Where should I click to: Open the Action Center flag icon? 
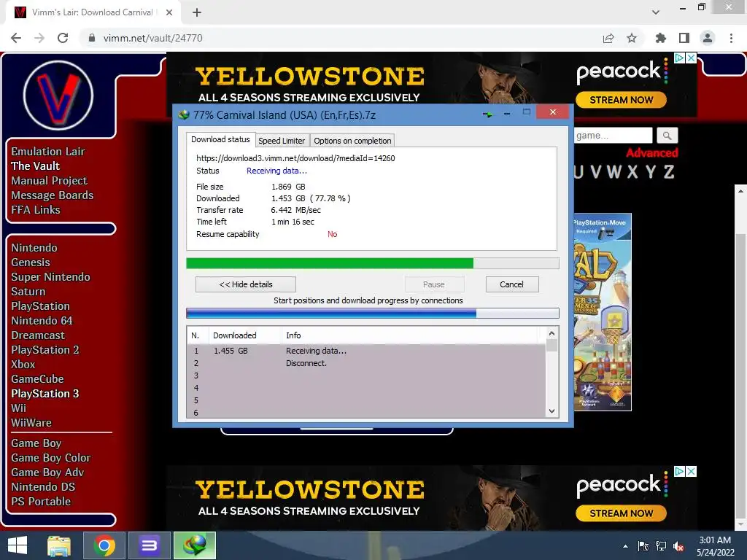click(643, 546)
